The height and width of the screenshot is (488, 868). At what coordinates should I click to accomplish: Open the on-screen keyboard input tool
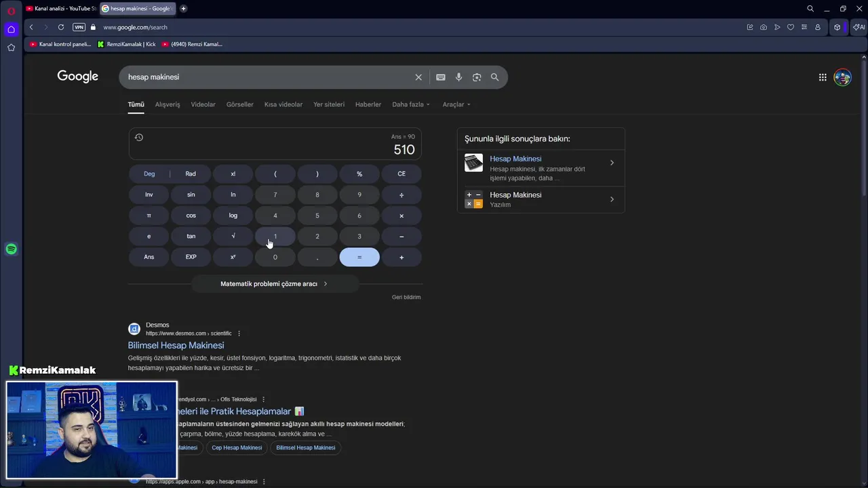[441, 77]
